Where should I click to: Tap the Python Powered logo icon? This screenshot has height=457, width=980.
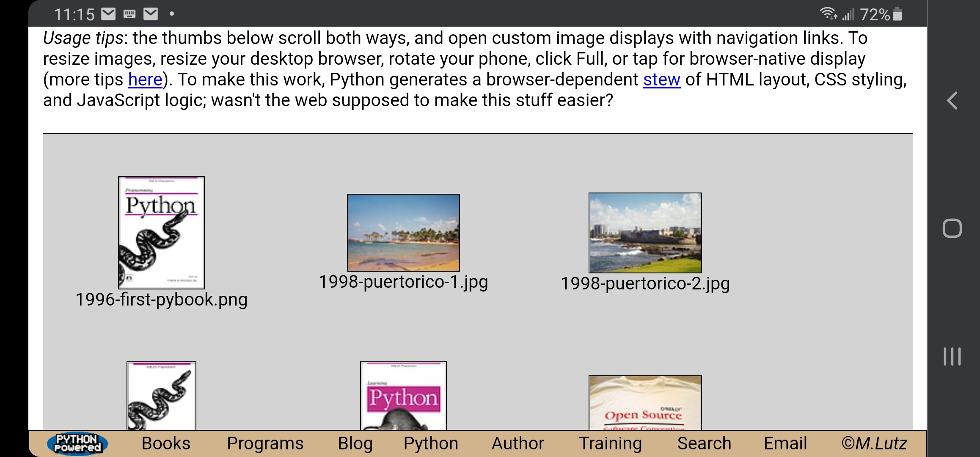(77, 443)
